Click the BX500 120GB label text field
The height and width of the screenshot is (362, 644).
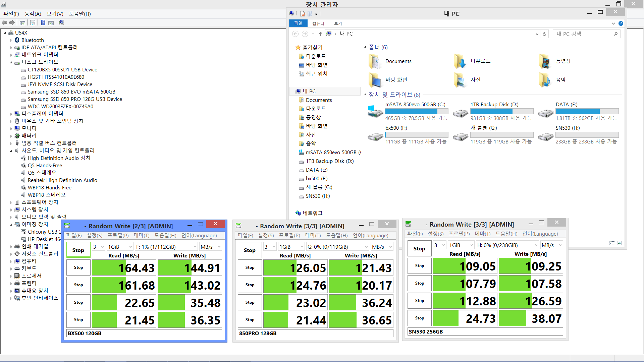click(144, 333)
